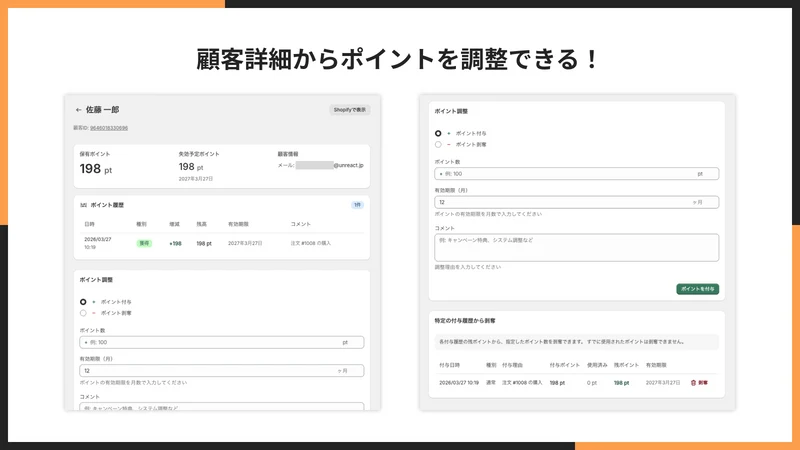Click the コメント textarea with キャンペーン特典 placeholder
This screenshot has width=800, height=450.
click(577, 247)
